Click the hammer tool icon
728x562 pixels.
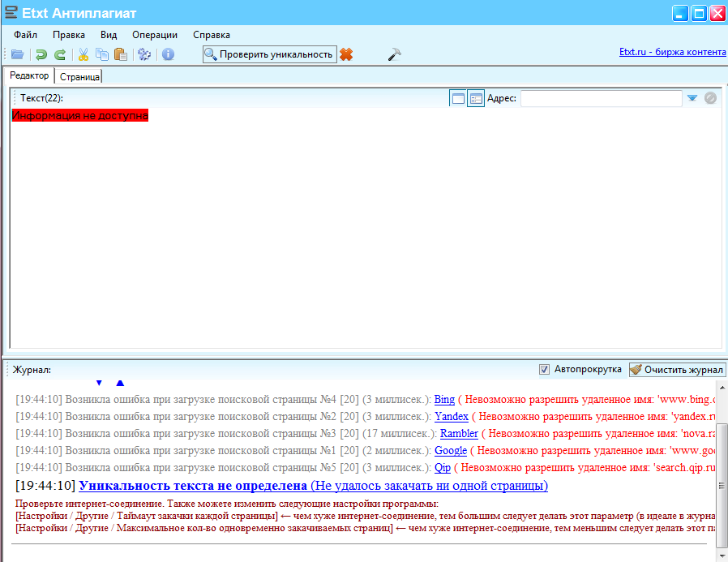tap(395, 54)
